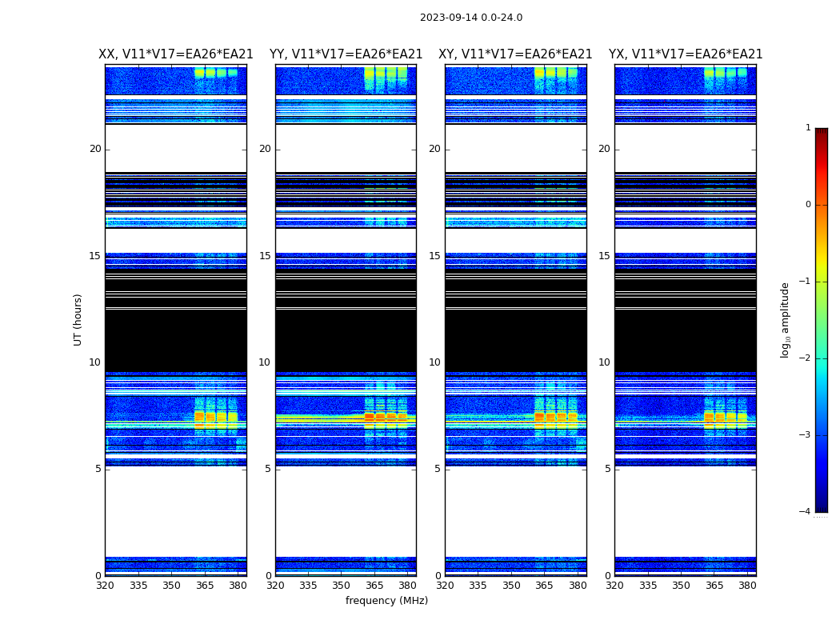Pick the dark blue bottom of colorbar
This screenshot has width=840, height=640.
click(x=821, y=506)
